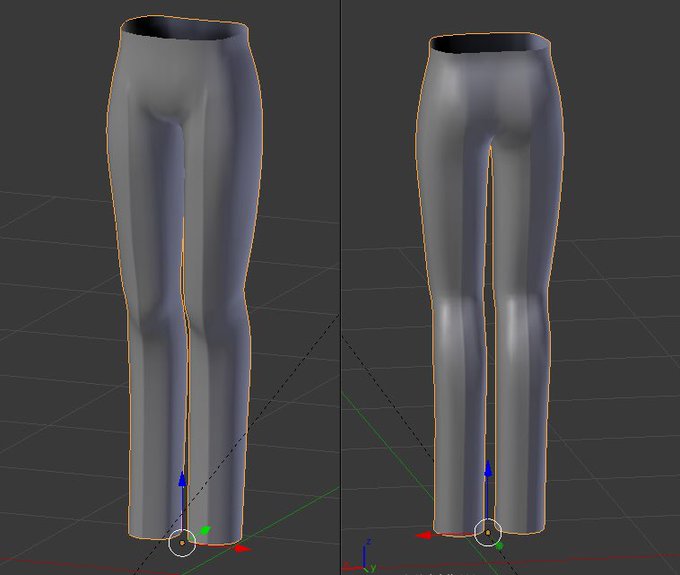
Task: Grab the red X-axis arrow in right viewport
Action: [x=423, y=536]
